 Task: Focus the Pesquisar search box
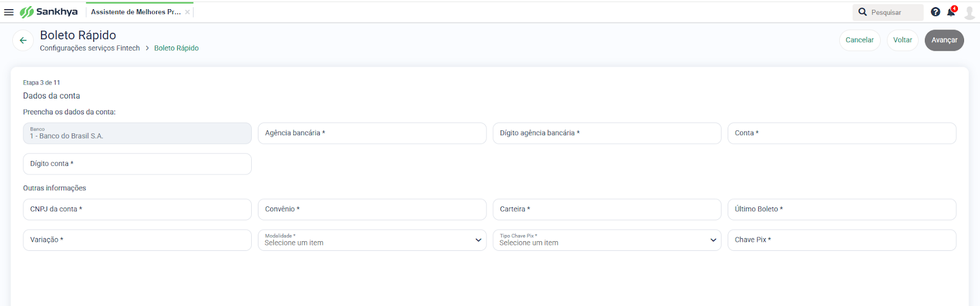tap(895, 12)
